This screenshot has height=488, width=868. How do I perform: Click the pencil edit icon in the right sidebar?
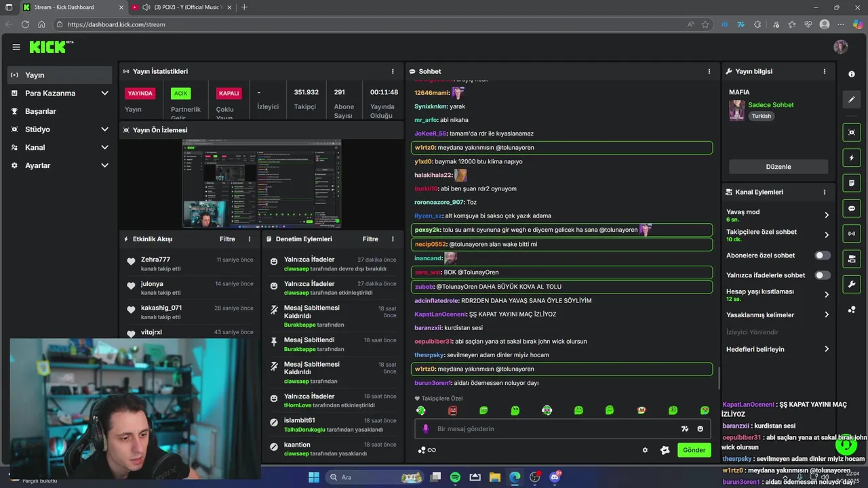click(852, 100)
